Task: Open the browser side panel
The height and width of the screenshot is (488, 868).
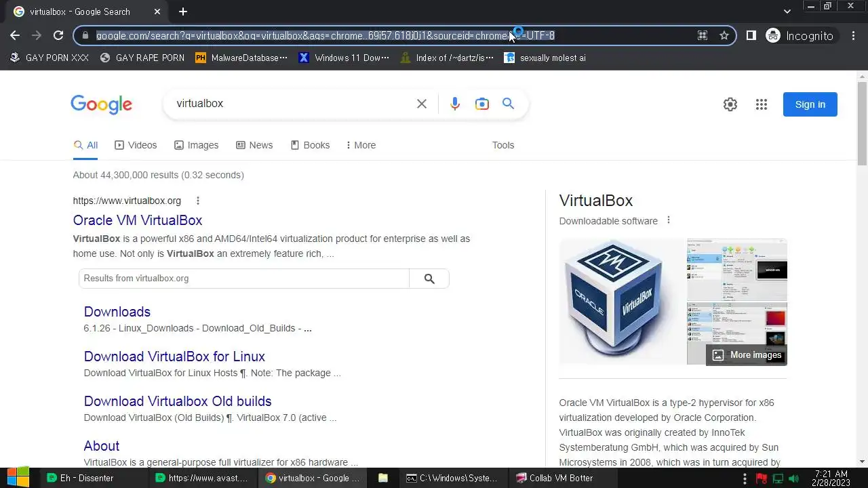Action: 751,35
